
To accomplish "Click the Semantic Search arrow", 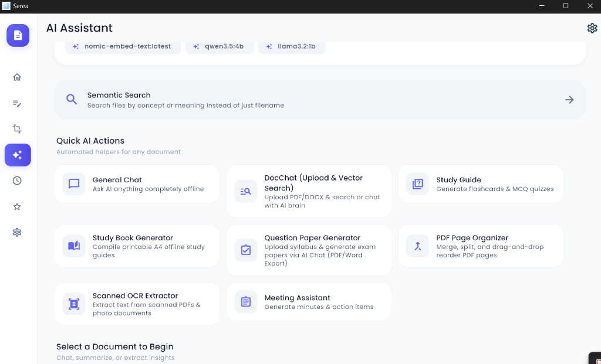I will 569,100.
